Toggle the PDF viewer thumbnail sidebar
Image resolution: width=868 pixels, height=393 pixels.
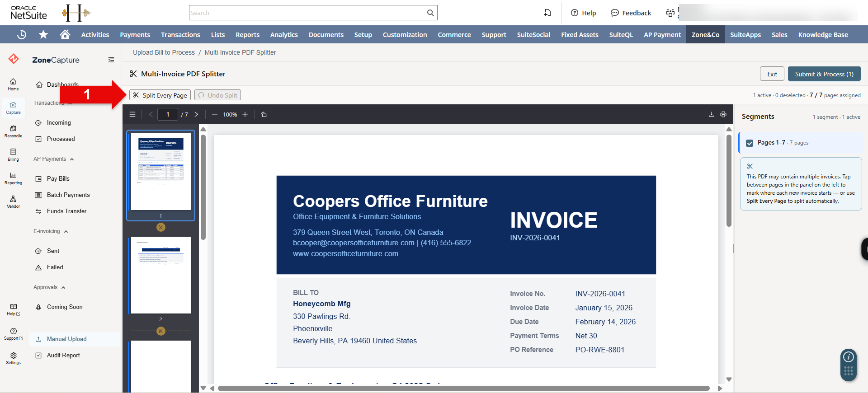click(x=132, y=114)
